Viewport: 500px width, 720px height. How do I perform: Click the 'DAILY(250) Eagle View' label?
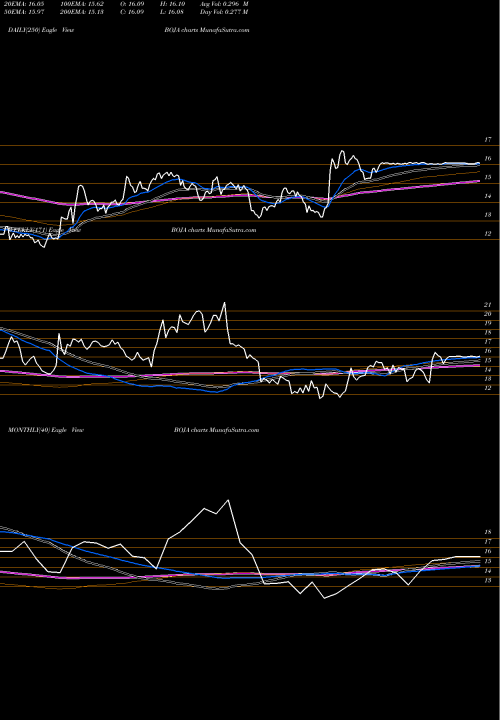click(41, 30)
